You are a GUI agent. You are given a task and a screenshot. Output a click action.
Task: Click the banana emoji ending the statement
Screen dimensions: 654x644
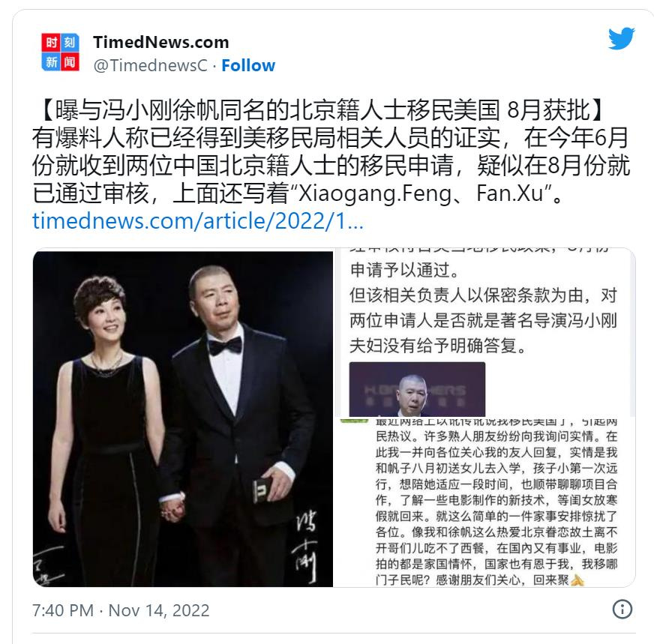pyautogui.click(x=577, y=580)
